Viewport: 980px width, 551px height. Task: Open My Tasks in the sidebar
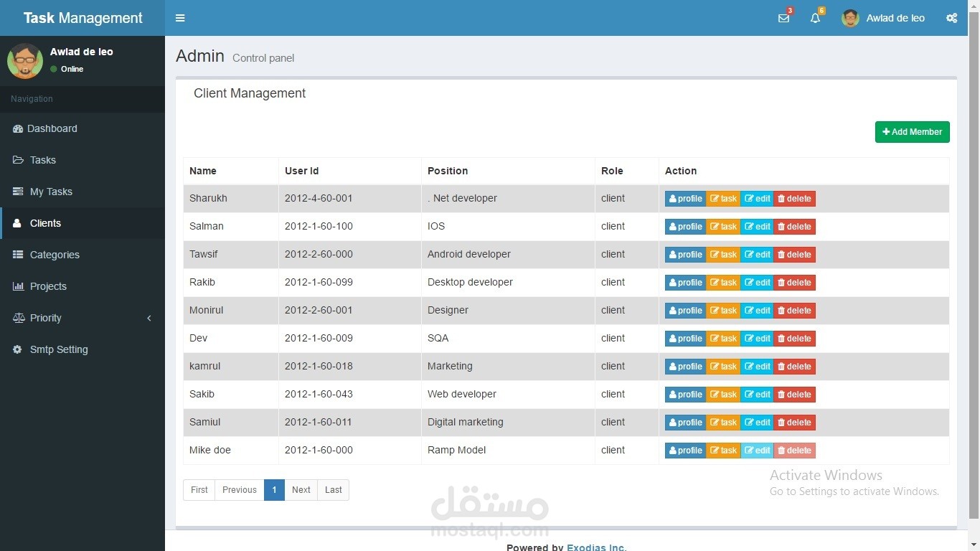pos(50,192)
